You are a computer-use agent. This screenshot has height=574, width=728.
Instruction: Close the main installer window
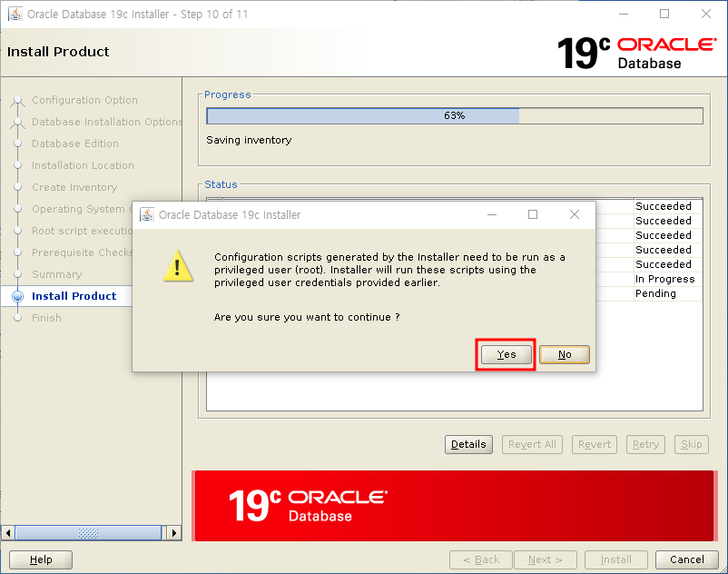[x=705, y=14]
